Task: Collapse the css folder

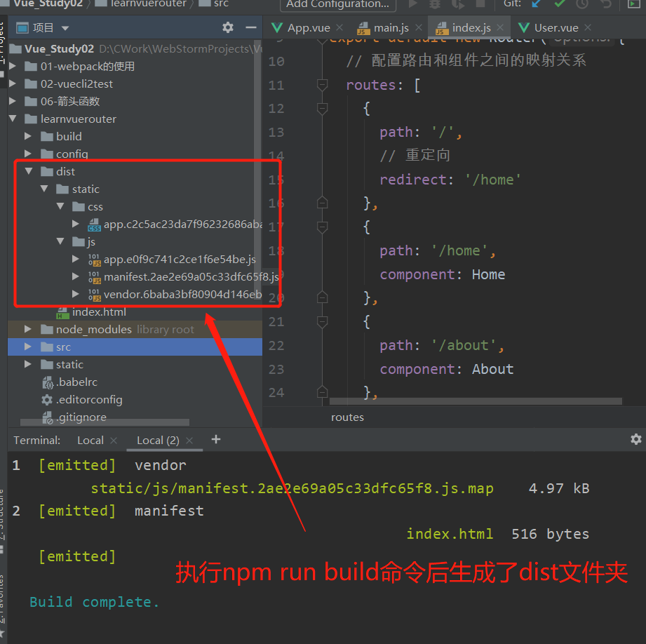Action: coord(60,206)
